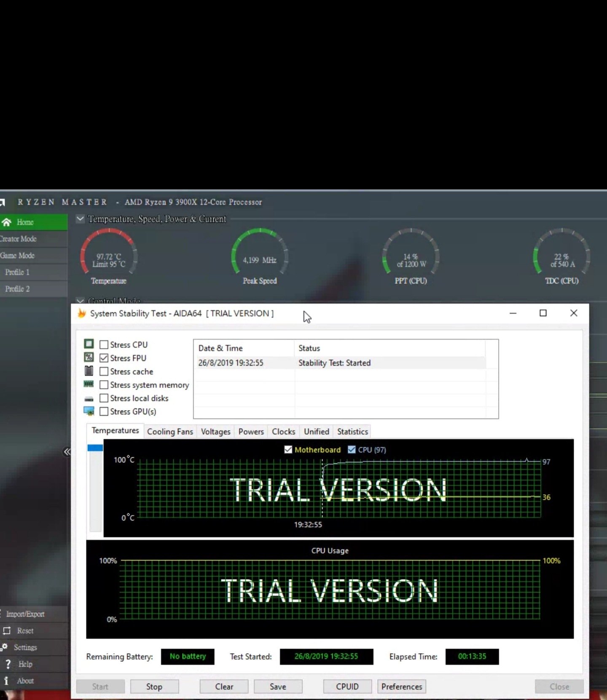Click the Stress local disks drive icon

pos(89,399)
